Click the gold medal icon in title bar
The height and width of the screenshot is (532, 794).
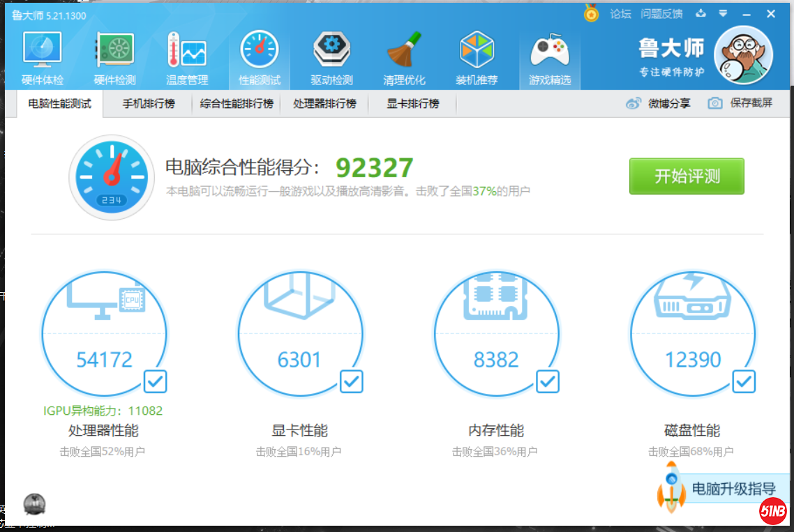[592, 14]
